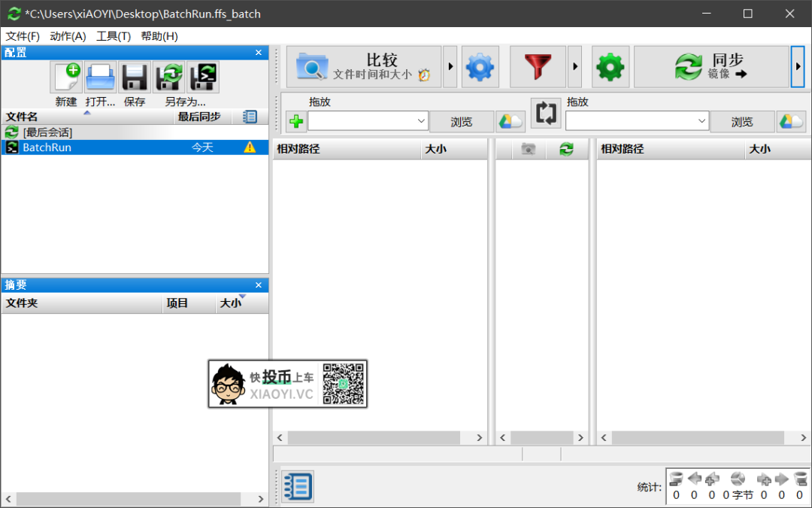Sort summary by 大小 column
This screenshot has height=508, width=812.
pos(242,303)
